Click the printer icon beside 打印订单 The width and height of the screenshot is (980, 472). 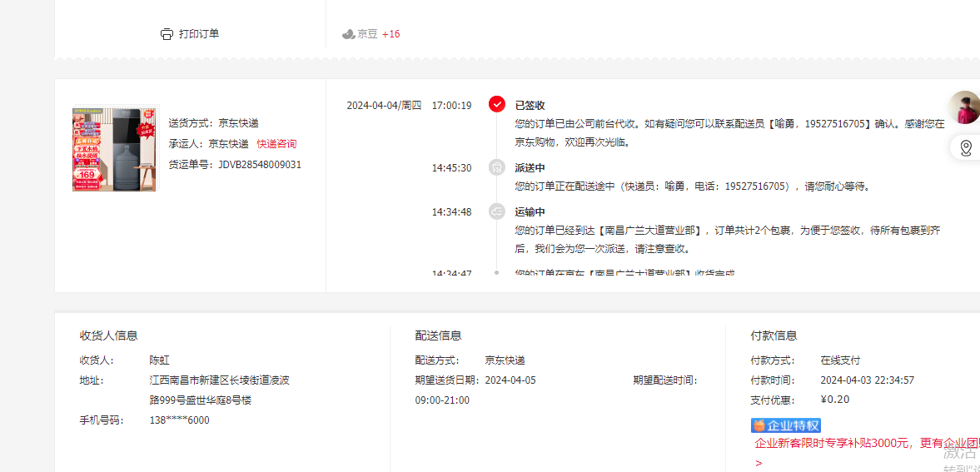click(167, 34)
